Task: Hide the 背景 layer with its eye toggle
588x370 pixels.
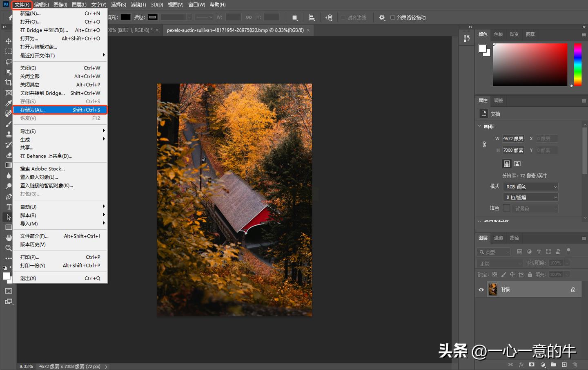Action: pos(481,289)
